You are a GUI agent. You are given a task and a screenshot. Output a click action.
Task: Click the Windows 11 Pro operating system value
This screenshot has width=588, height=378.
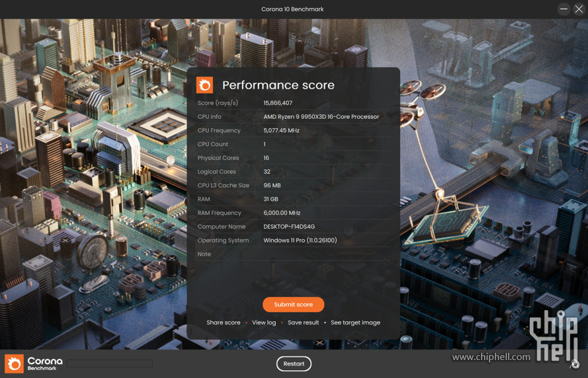300,241
